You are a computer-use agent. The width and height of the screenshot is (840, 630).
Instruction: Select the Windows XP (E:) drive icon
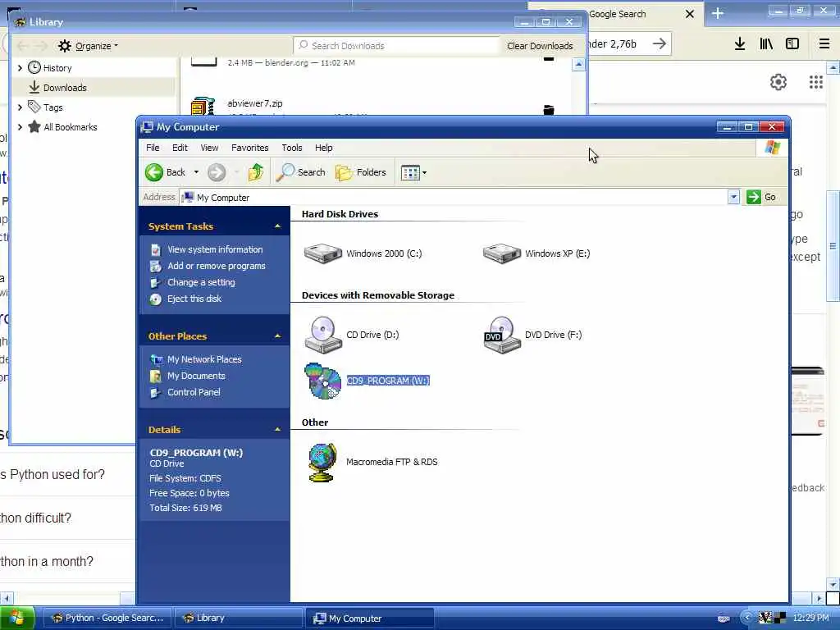tap(501, 253)
